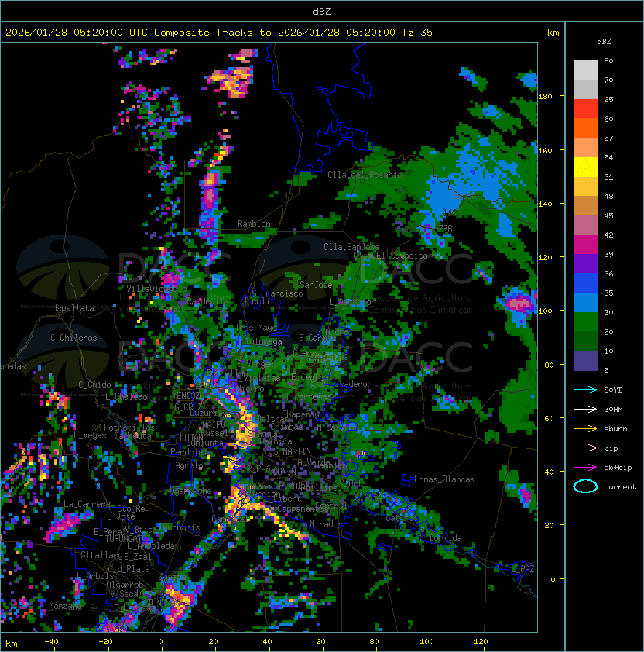
Task: Click the Lomas_Blancas place label
Action: [444, 479]
